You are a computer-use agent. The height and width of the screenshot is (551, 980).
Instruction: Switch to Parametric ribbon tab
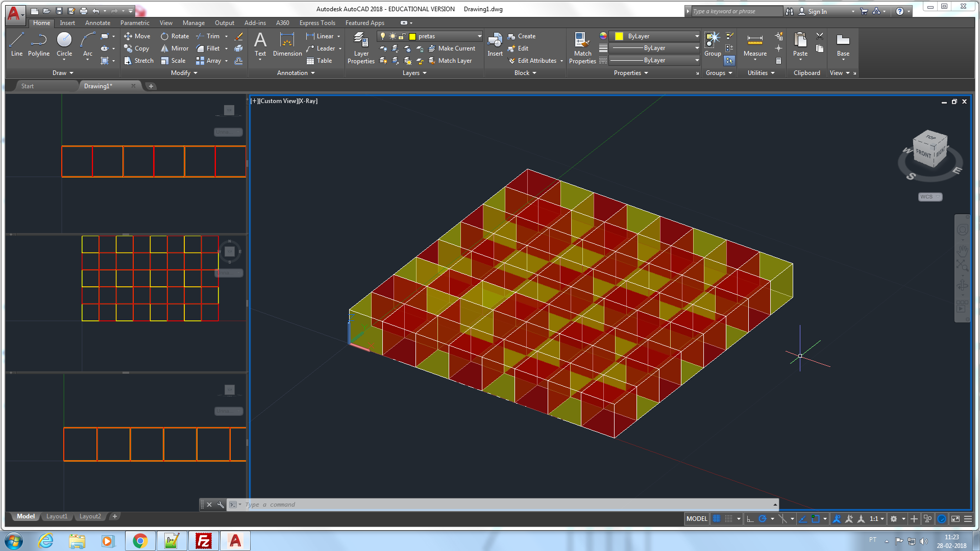134,23
